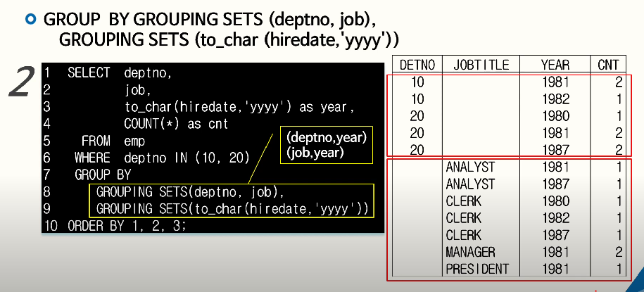The width and height of the screenshot is (644, 292).
Task: Click the '(deptno,year)' note text
Action: click(x=327, y=139)
